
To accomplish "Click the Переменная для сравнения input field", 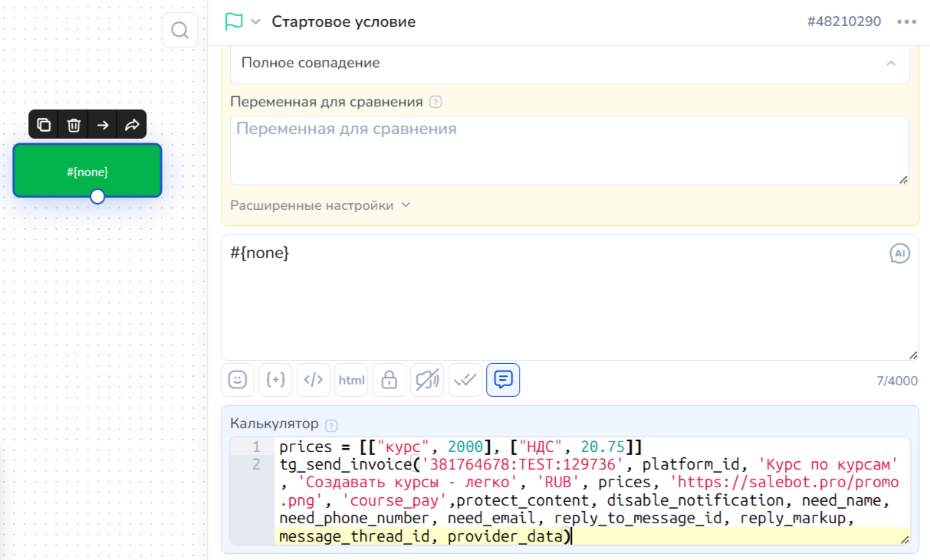I will [570, 150].
